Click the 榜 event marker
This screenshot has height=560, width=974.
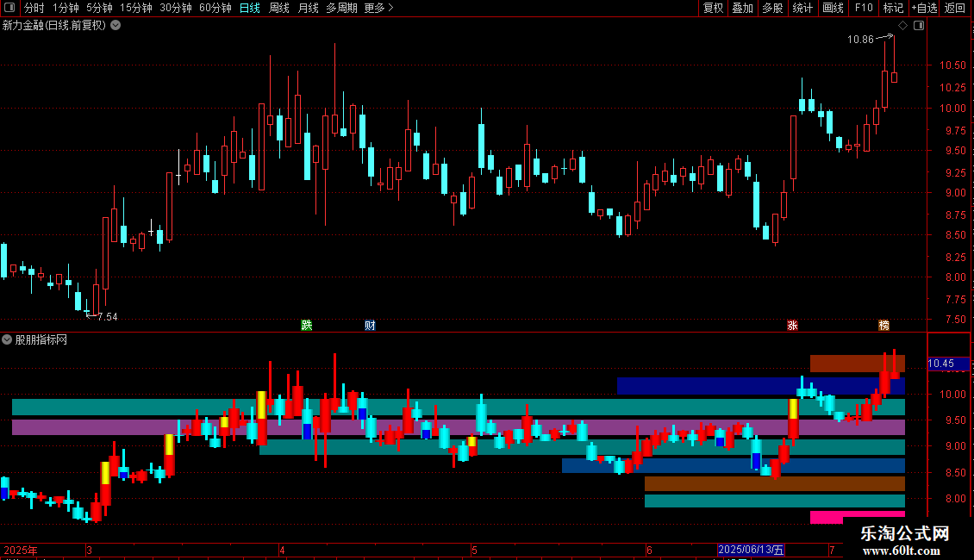[884, 325]
